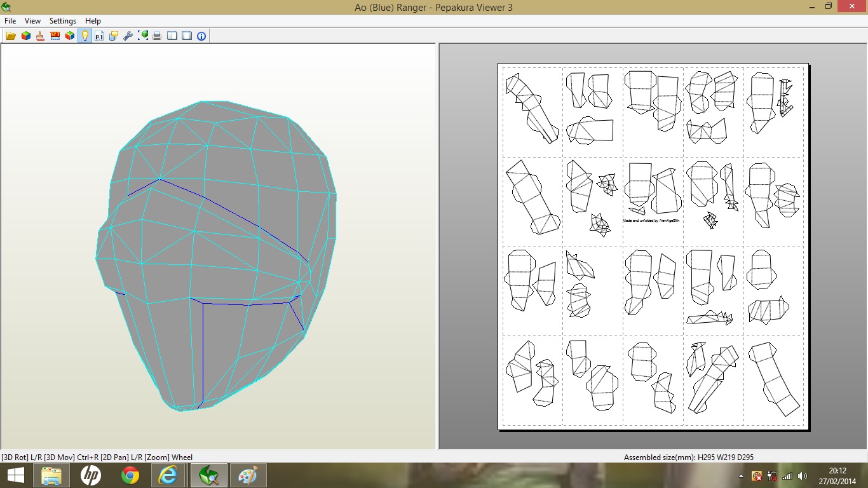
Task: Click the cube icon left of the lightbulb
Action: (x=70, y=36)
